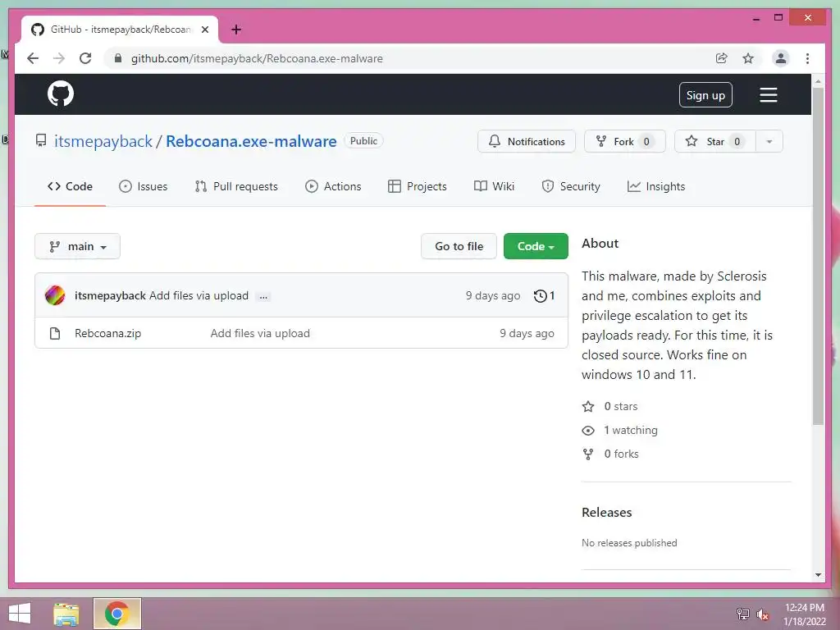The image size is (840, 630).
Task: Click Go to file button
Action: (459, 246)
